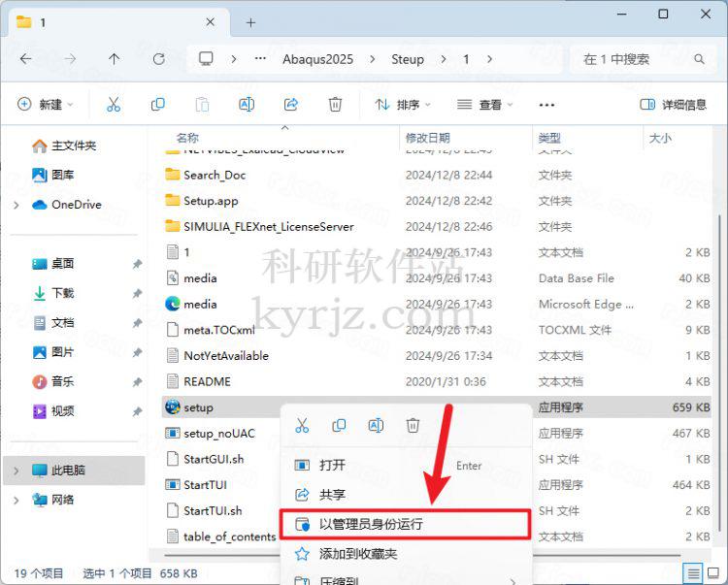
Task: Click the This PC monitor icon in address bar
Action: [x=206, y=59]
